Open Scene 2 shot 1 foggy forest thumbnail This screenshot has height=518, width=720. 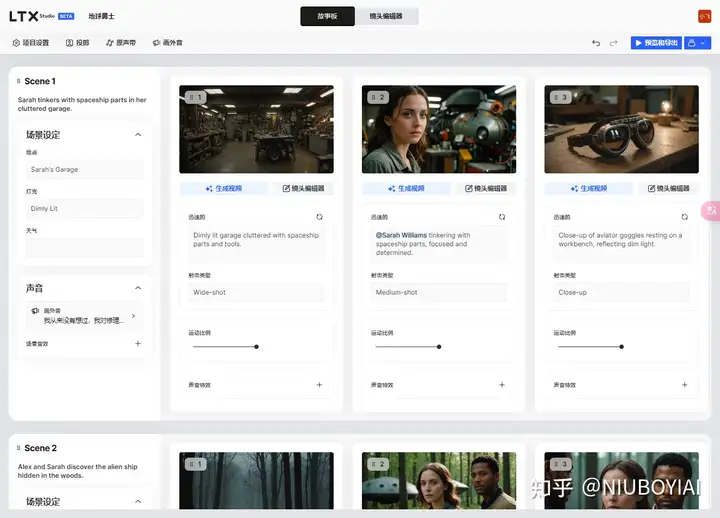256,481
